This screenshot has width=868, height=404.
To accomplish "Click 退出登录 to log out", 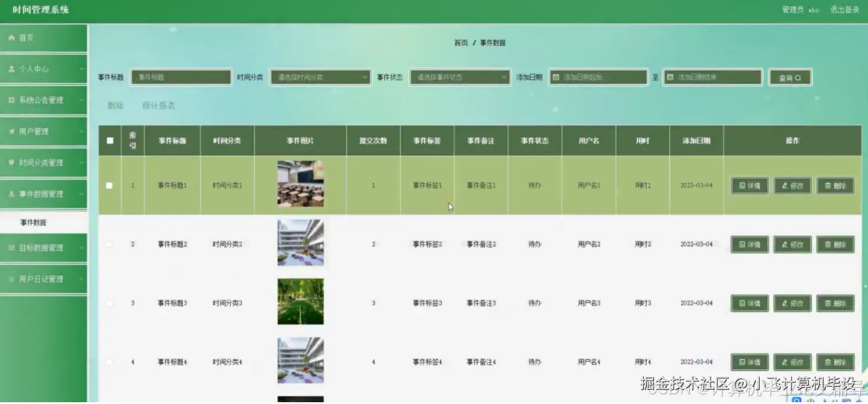I will pos(844,10).
